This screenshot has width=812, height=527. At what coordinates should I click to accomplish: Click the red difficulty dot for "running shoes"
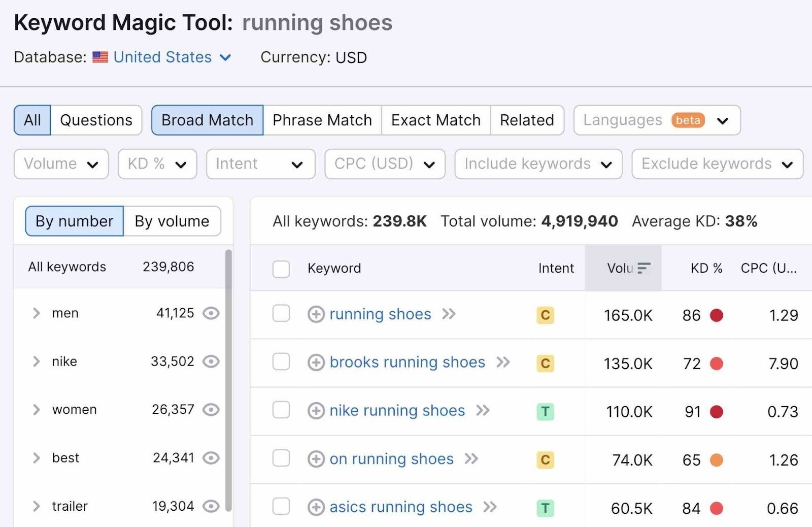717,315
